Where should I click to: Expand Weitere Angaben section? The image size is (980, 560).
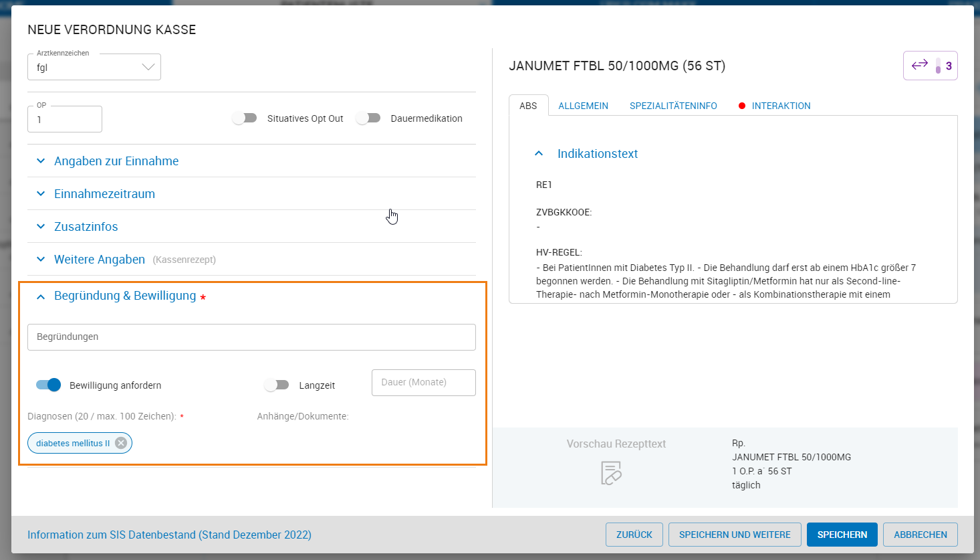[x=251, y=260]
